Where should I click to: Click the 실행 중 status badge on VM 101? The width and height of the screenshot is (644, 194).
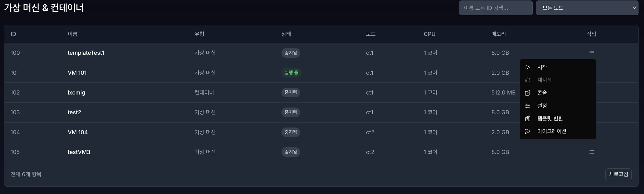(x=291, y=72)
